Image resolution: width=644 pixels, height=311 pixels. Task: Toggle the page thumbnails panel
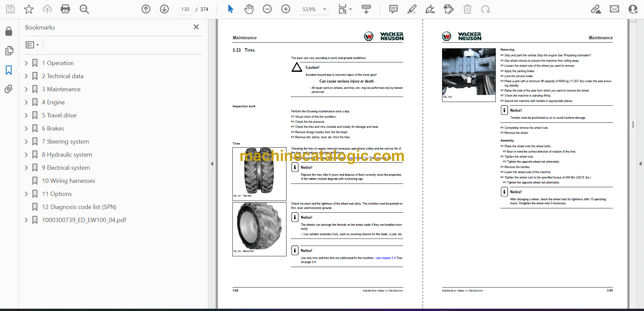(x=9, y=51)
